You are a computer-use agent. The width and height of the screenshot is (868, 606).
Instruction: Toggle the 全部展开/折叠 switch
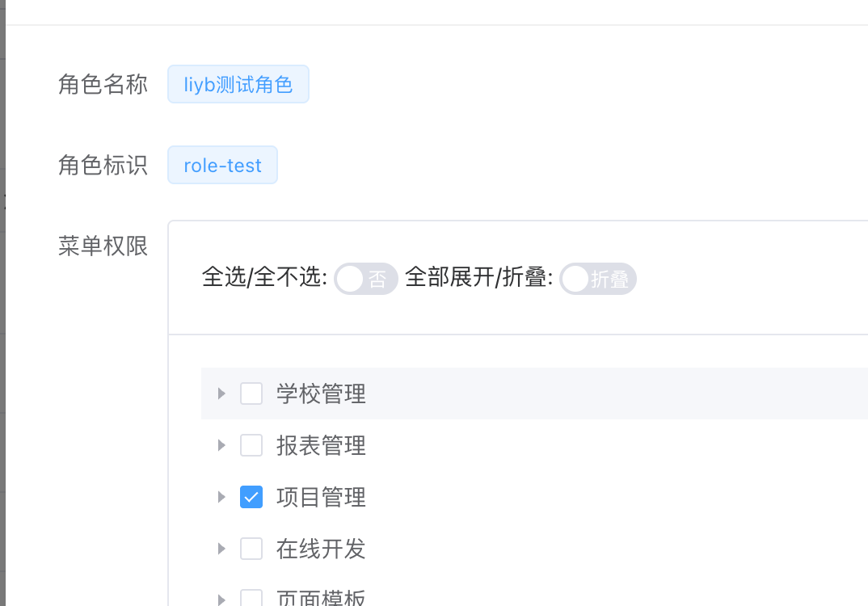tap(598, 279)
